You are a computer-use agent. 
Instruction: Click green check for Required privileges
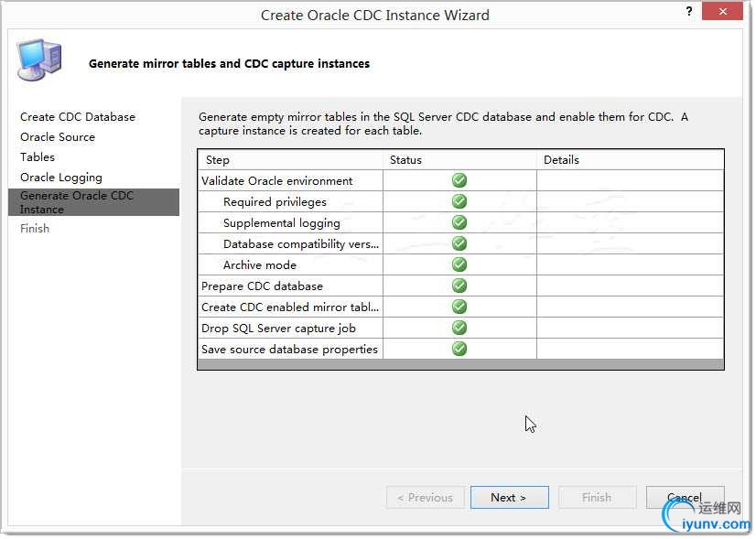pyautogui.click(x=459, y=201)
